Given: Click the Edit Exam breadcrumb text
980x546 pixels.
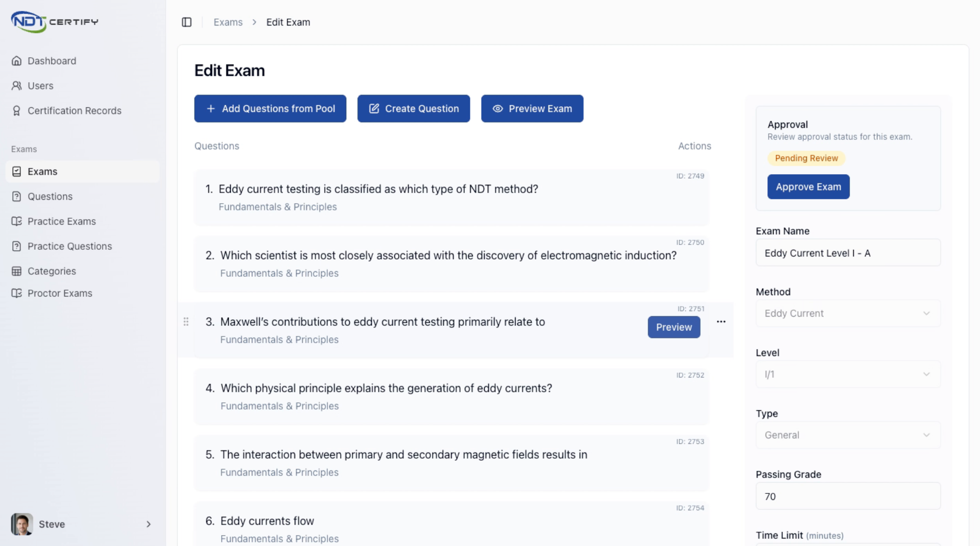Looking at the screenshot, I should 288,22.
